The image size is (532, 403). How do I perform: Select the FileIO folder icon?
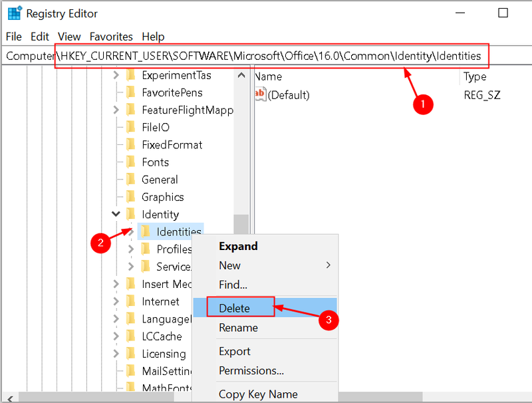(x=130, y=127)
